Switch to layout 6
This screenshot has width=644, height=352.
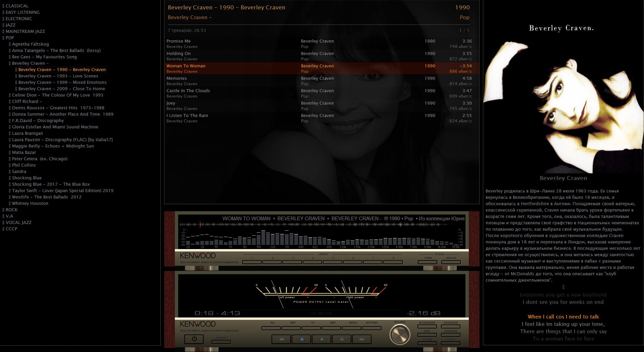pyautogui.click(x=353, y=262)
